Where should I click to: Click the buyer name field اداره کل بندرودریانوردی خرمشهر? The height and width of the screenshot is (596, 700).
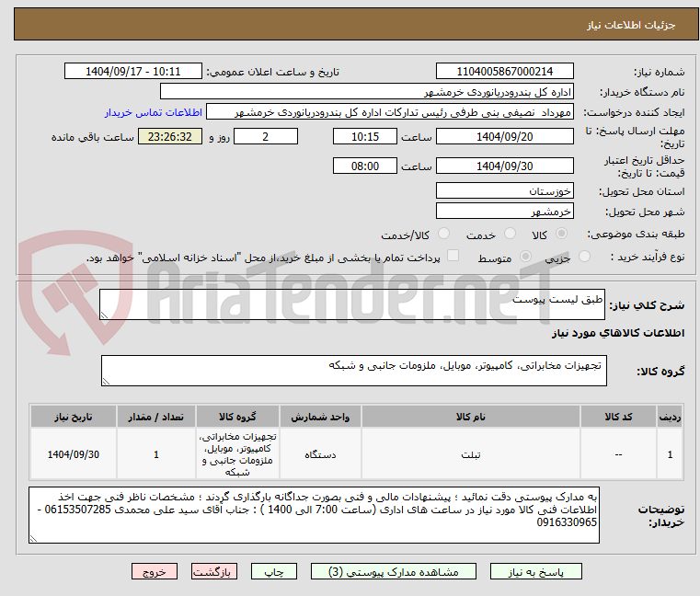(x=366, y=92)
